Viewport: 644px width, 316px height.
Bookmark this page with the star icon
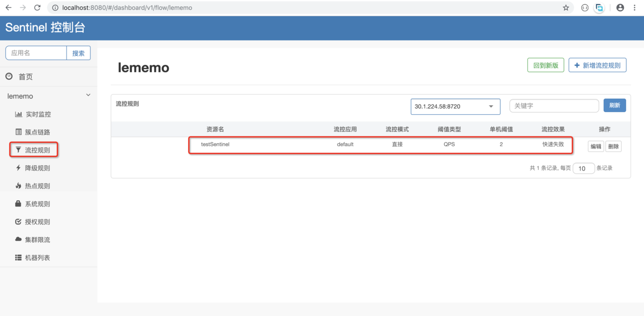[x=566, y=8]
